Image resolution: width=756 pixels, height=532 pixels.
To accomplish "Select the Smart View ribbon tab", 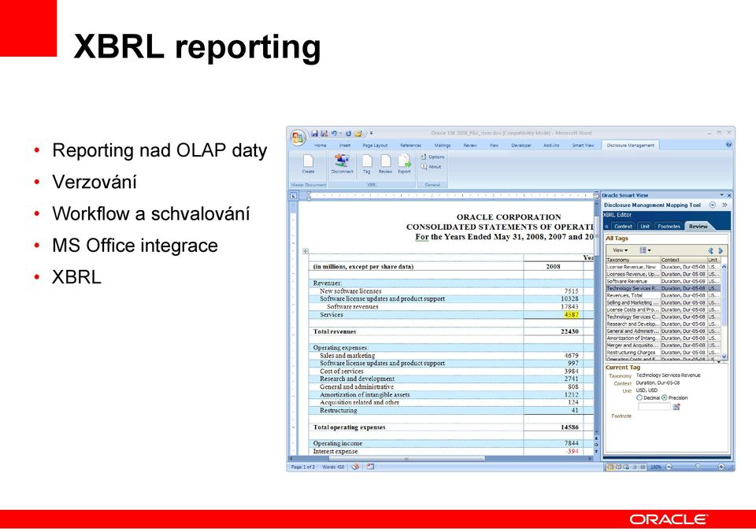I will (x=583, y=145).
